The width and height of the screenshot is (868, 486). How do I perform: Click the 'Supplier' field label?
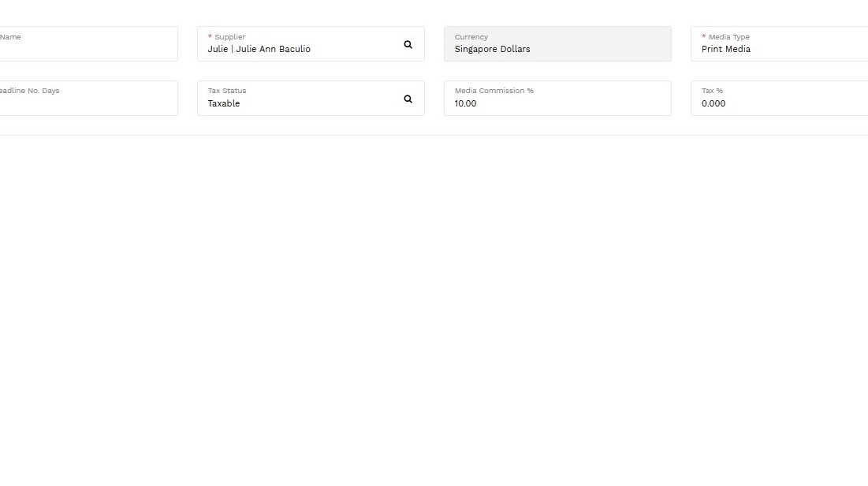pos(229,37)
